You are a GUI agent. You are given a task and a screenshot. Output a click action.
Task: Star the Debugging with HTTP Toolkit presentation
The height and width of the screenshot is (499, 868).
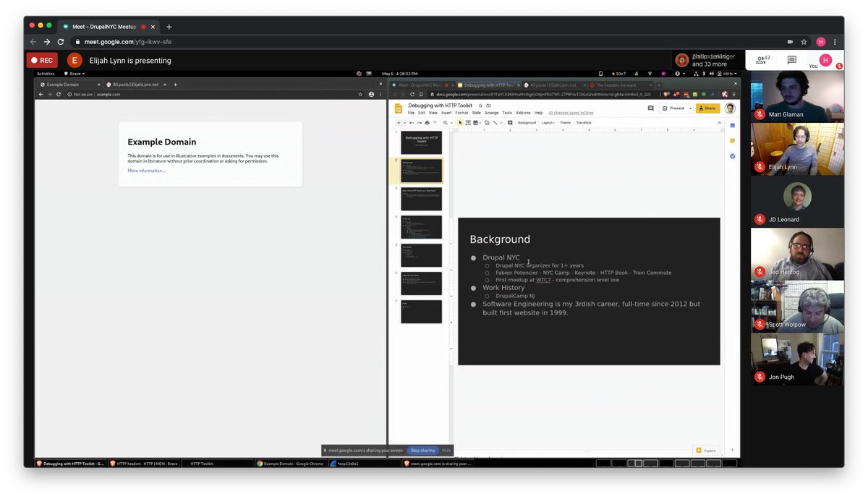click(480, 106)
